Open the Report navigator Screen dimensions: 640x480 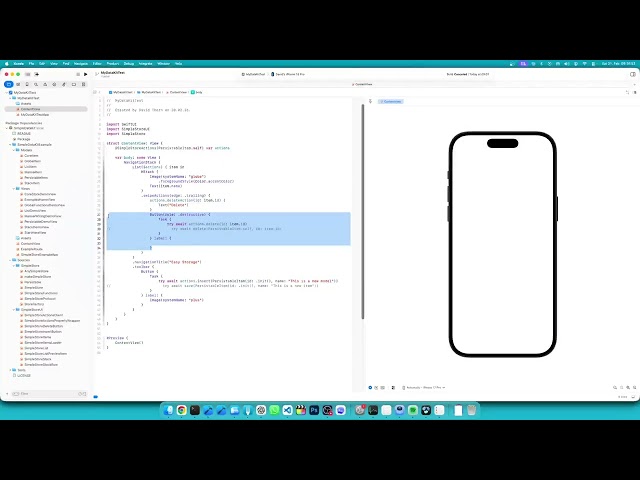tap(83, 84)
